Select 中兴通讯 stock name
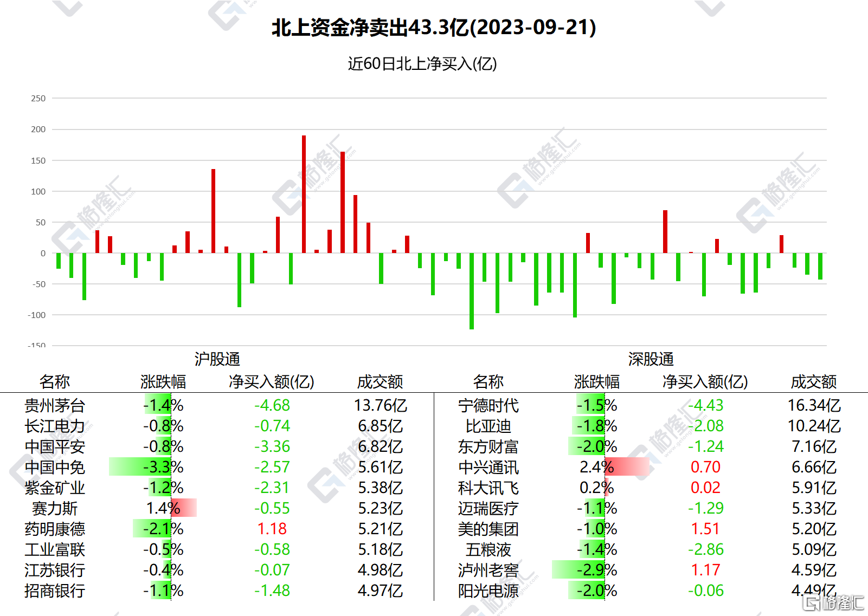Viewport: 868px width, 616px height. point(488,467)
